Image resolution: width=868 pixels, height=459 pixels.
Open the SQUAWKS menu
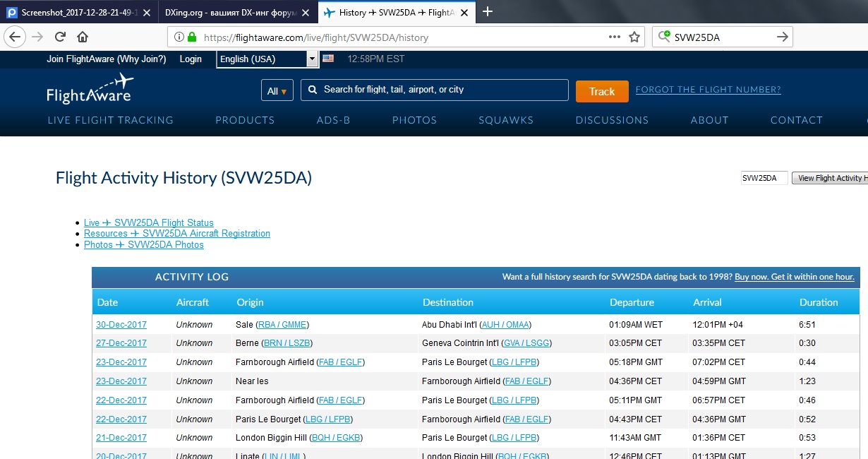click(x=506, y=120)
